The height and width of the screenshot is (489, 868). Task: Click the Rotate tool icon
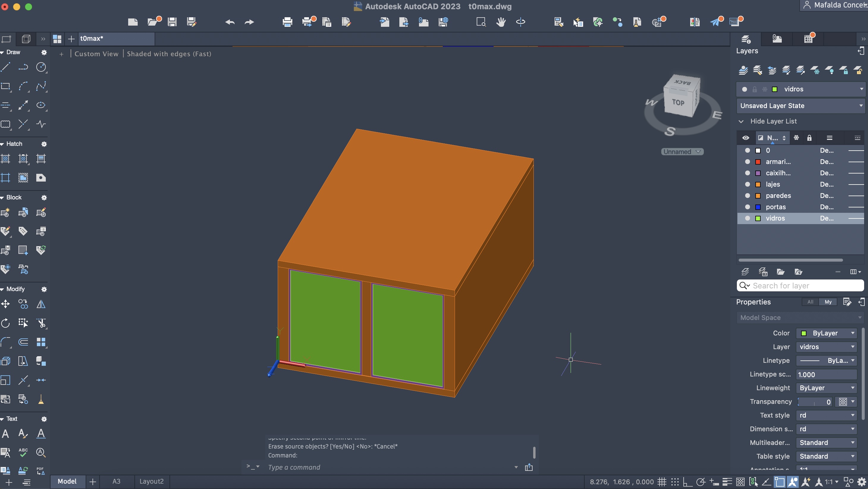(x=5, y=323)
